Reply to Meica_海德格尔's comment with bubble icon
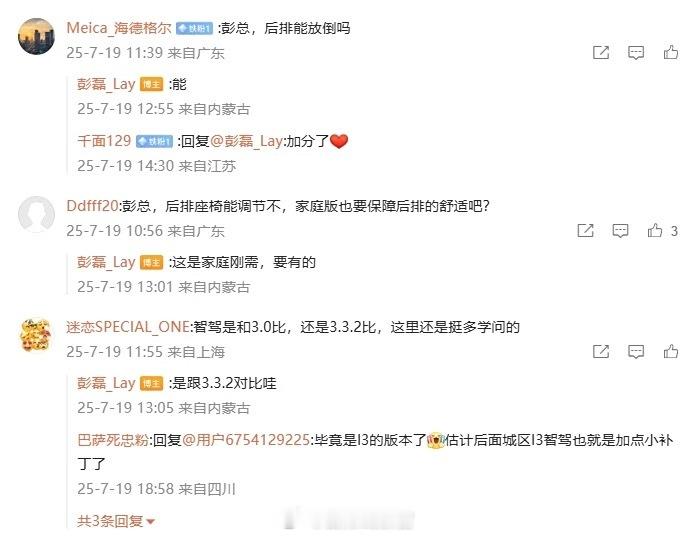This screenshot has width=696, height=537. [636, 53]
